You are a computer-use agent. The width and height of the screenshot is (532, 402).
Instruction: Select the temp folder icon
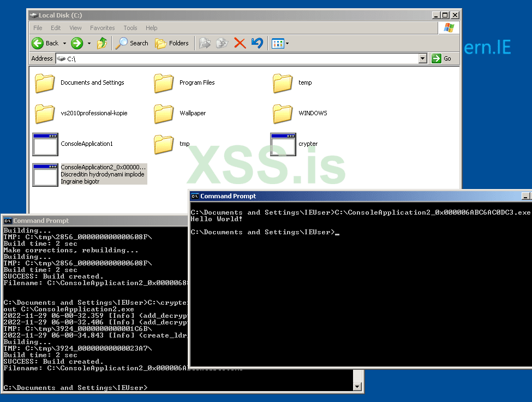(x=282, y=83)
